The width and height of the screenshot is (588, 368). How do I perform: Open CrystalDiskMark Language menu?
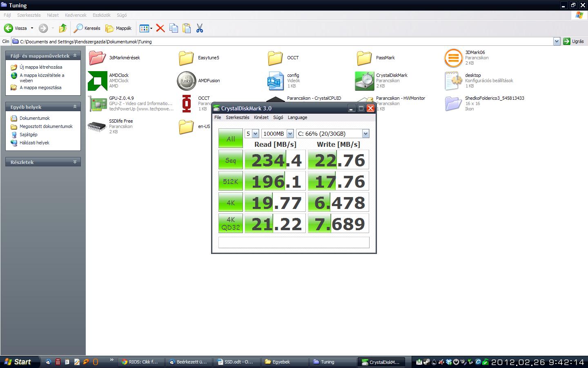[297, 117]
